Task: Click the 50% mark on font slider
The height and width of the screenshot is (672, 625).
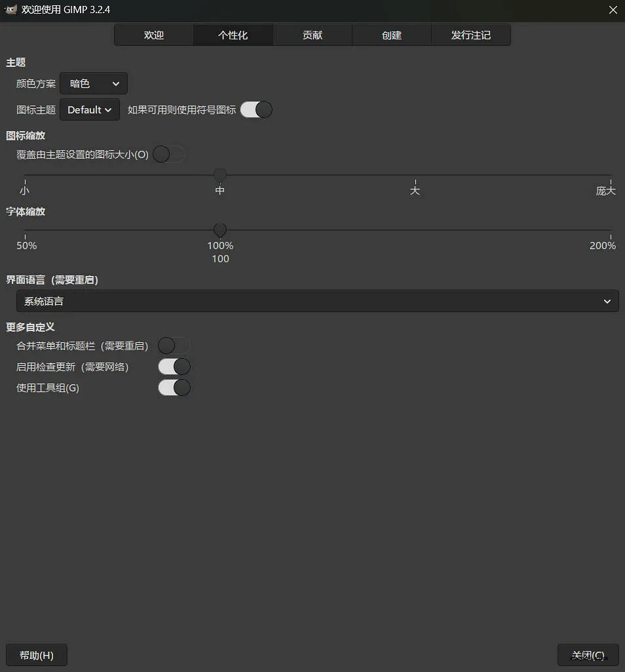Action: point(27,246)
